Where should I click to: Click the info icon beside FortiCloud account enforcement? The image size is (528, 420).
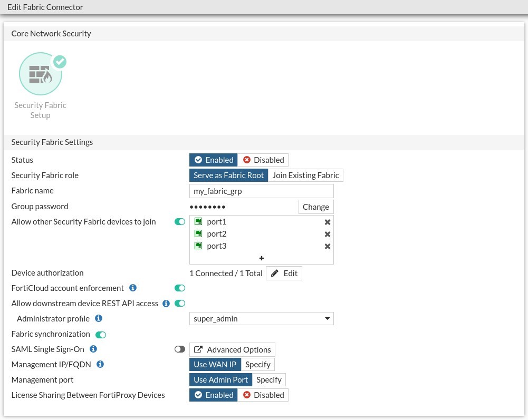(x=133, y=288)
